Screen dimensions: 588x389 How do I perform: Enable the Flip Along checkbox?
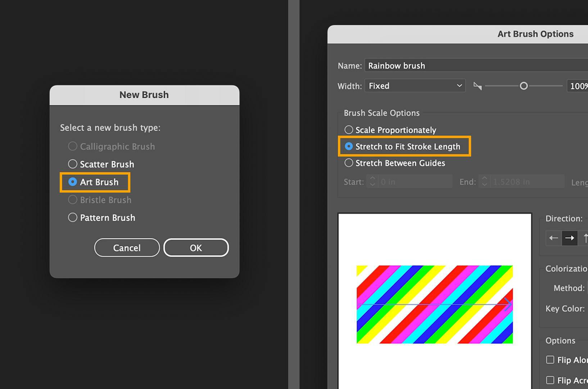pyautogui.click(x=550, y=360)
